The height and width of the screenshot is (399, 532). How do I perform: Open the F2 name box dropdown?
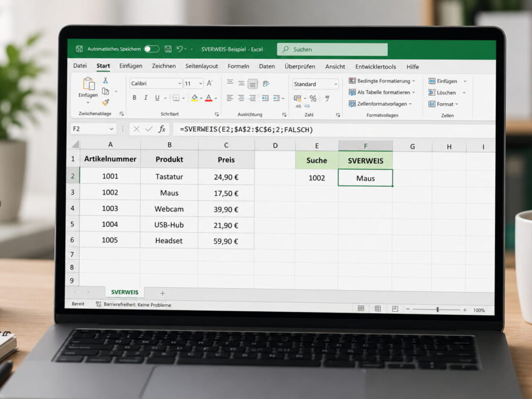tap(111, 129)
